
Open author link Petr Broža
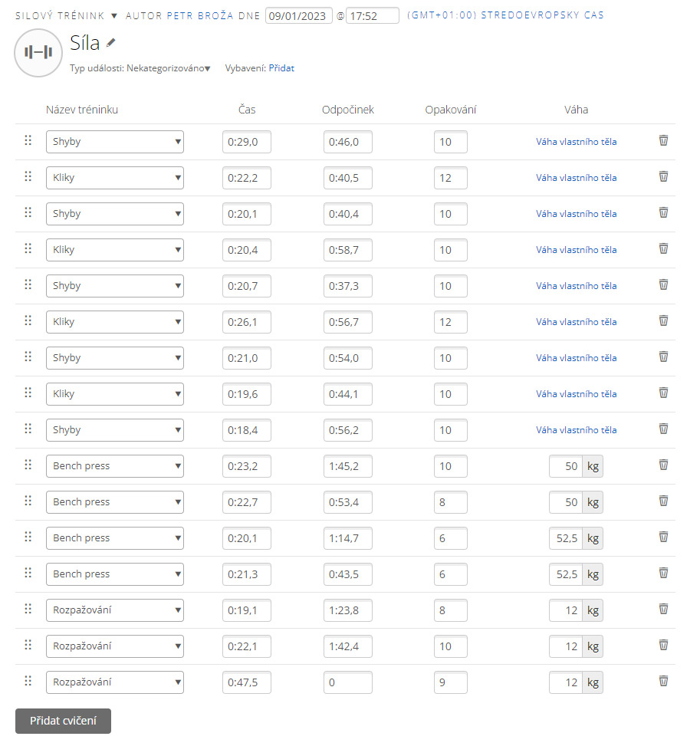pos(199,16)
